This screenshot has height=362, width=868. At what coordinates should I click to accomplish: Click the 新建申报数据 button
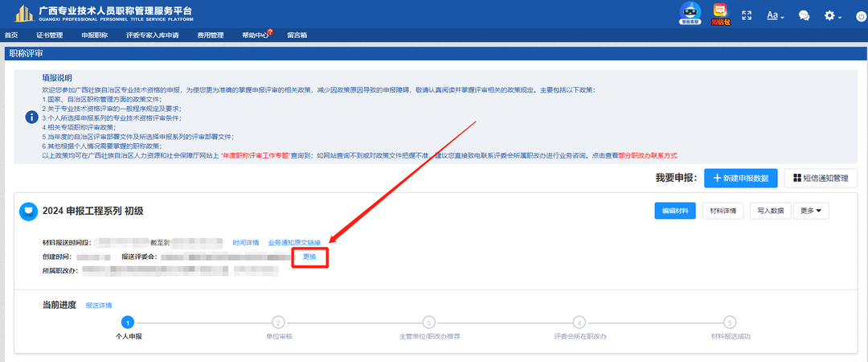click(x=740, y=178)
